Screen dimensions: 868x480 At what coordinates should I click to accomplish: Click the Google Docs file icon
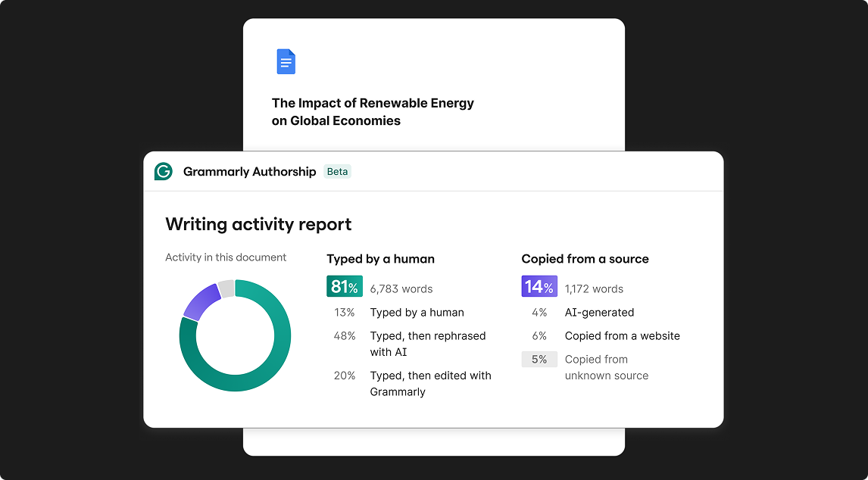(286, 61)
